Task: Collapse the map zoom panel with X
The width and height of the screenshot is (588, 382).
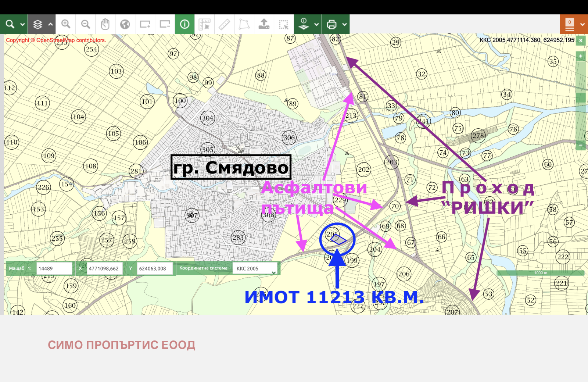Action: click(581, 40)
